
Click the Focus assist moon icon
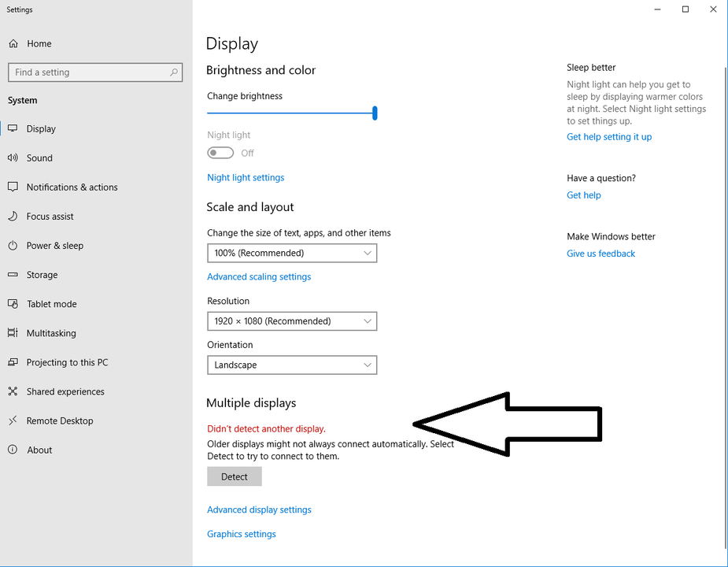(x=13, y=217)
